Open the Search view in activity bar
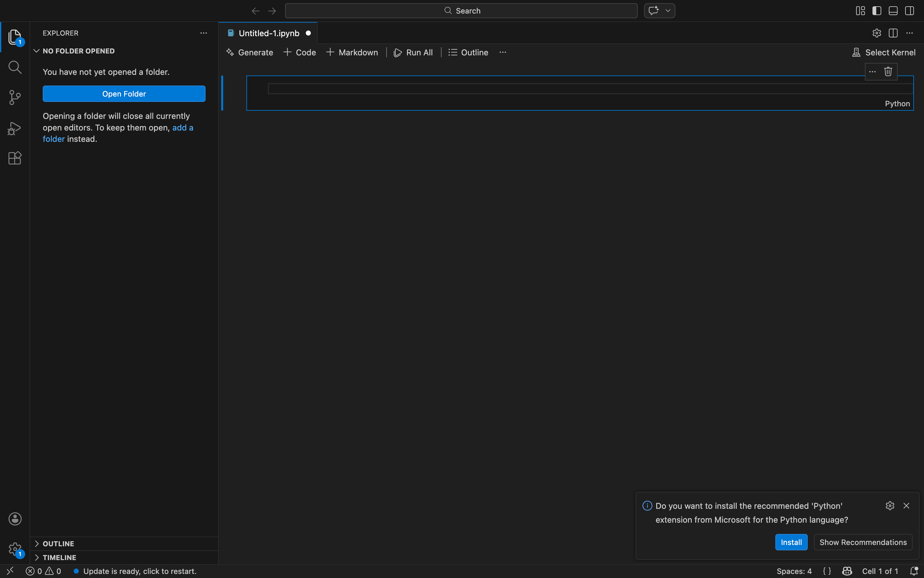 pos(14,67)
